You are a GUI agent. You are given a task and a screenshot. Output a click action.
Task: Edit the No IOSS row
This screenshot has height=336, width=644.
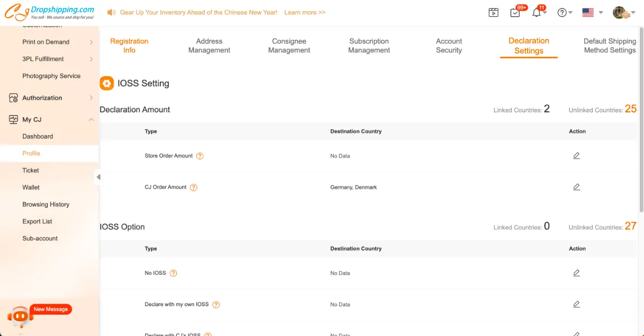[x=576, y=273]
